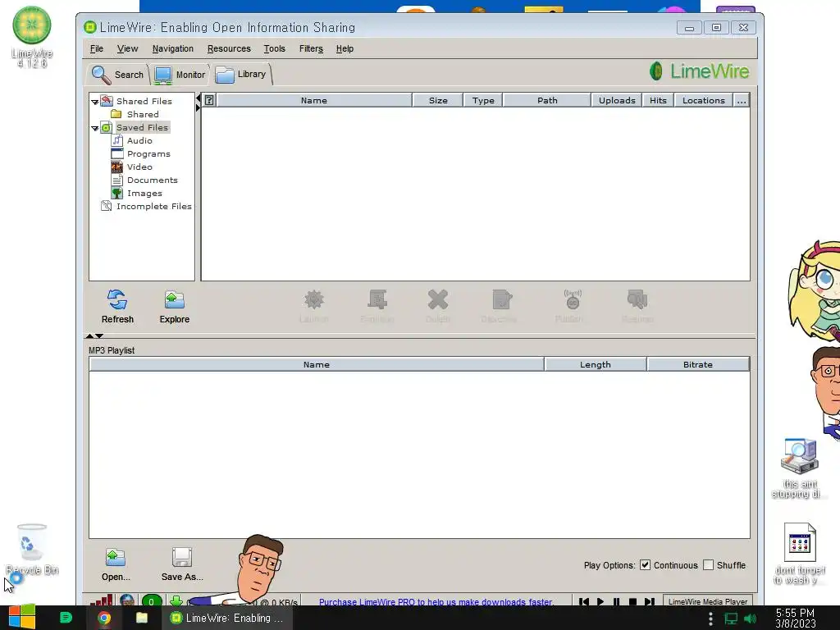The height and width of the screenshot is (630, 840).
Task: Select the Video saved files folder
Action: click(132, 167)
